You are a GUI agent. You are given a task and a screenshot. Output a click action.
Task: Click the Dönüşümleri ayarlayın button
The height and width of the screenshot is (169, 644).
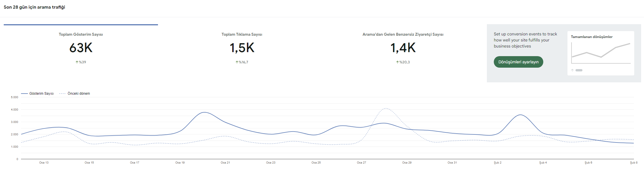[x=518, y=62]
